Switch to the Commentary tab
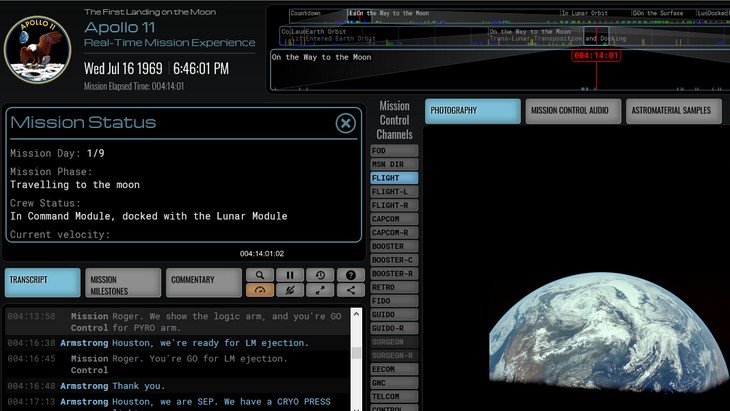This screenshot has height=411, width=730. tap(204, 282)
